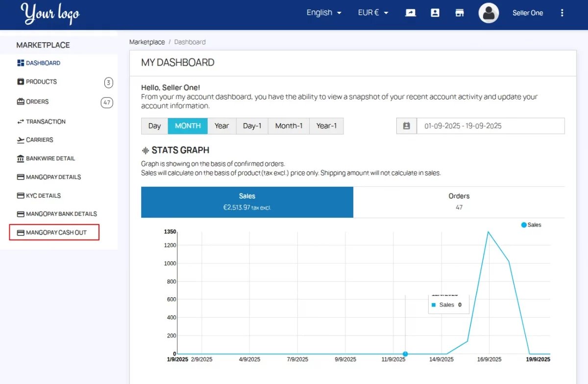The height and width of the screenshot is (384, 588).
Task: Click the calendar icon beside date range
Action: [x=406, y=126]
